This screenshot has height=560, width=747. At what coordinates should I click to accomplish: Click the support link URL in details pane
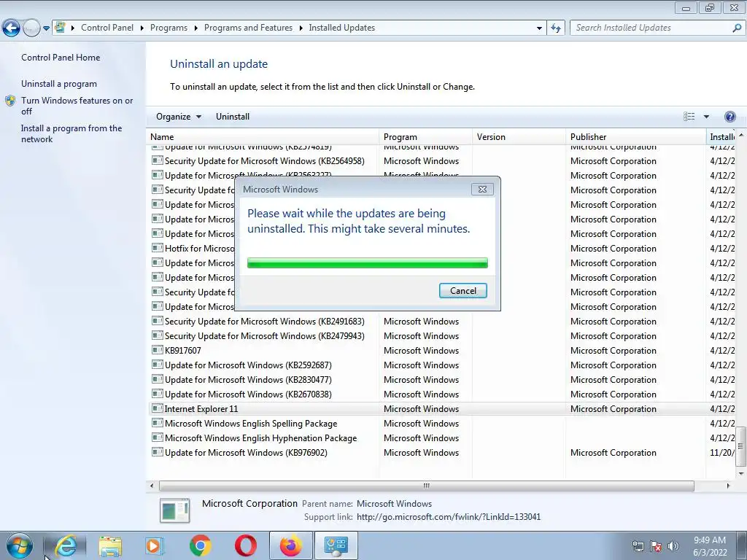coord(449,517)
